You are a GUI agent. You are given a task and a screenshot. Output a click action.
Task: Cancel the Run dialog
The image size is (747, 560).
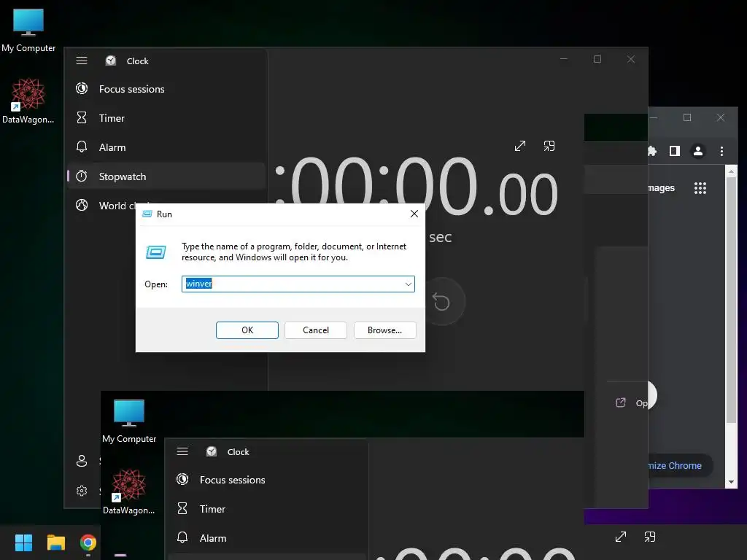tap(315, 330)
